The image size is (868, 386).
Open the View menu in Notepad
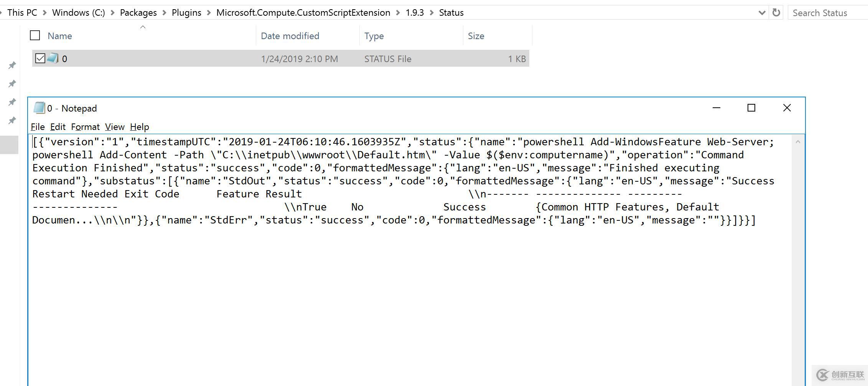point(115,127)
